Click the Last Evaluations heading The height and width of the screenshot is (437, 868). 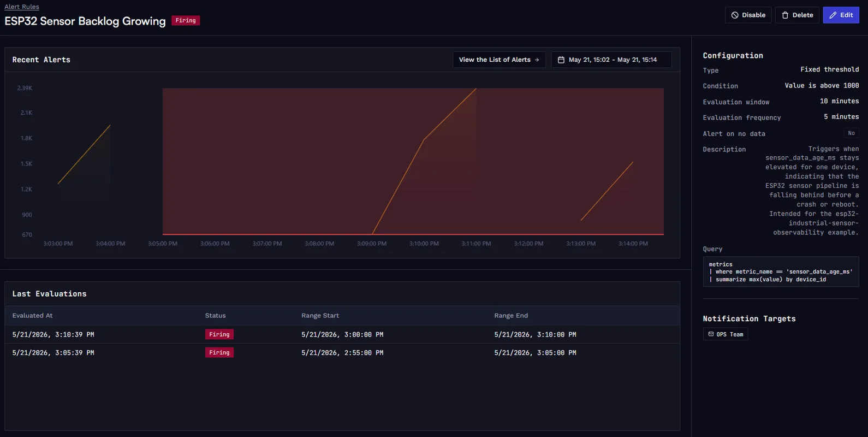[49, 293]
